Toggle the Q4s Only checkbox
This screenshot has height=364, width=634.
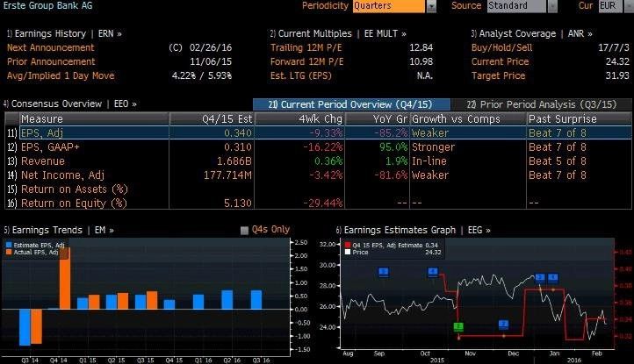pos(244,231)
